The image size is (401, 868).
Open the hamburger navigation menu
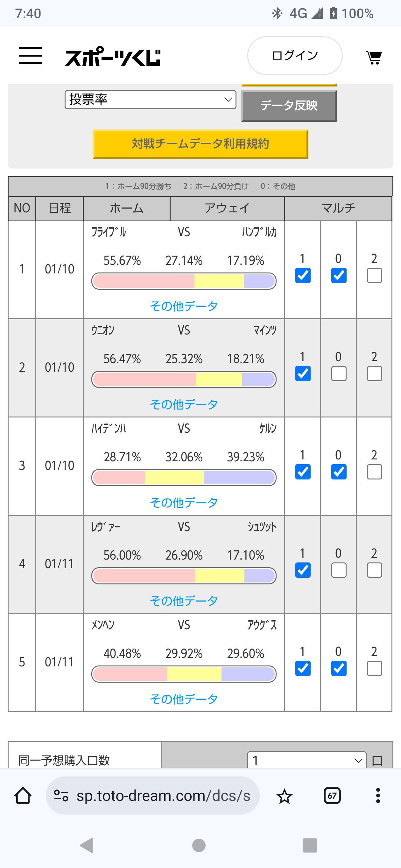coord(30,56)
